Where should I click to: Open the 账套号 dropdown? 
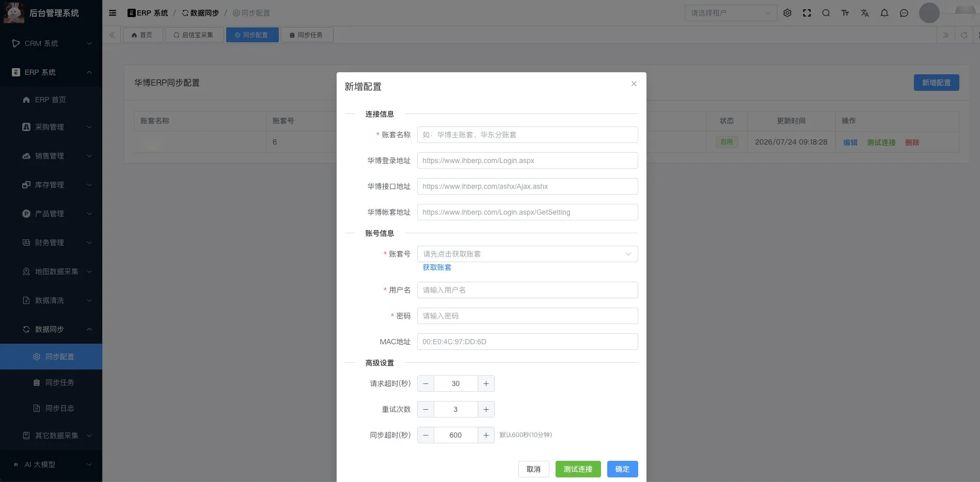[527, 254]
